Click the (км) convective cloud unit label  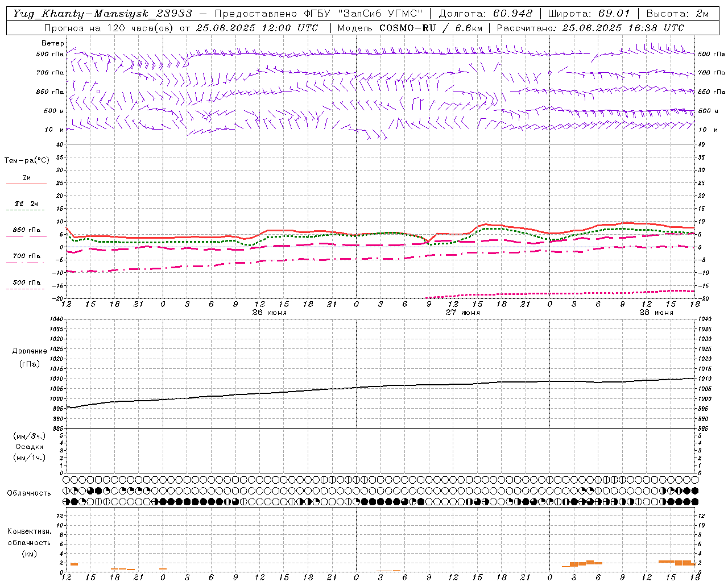[30, 554]
